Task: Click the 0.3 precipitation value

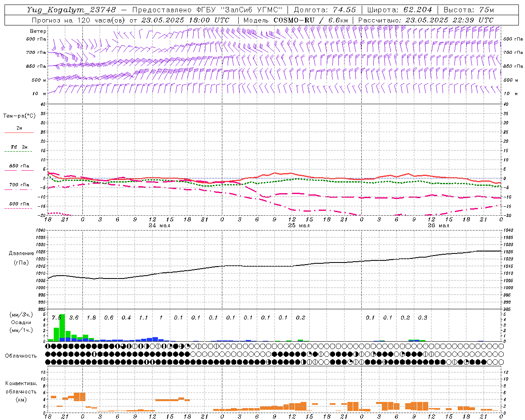Action: tap(422, 318)
